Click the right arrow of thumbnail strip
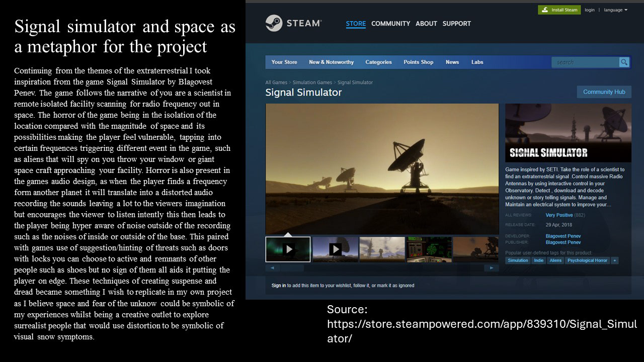The width and height of the screenshot is (644, 362). pos(492,268)
